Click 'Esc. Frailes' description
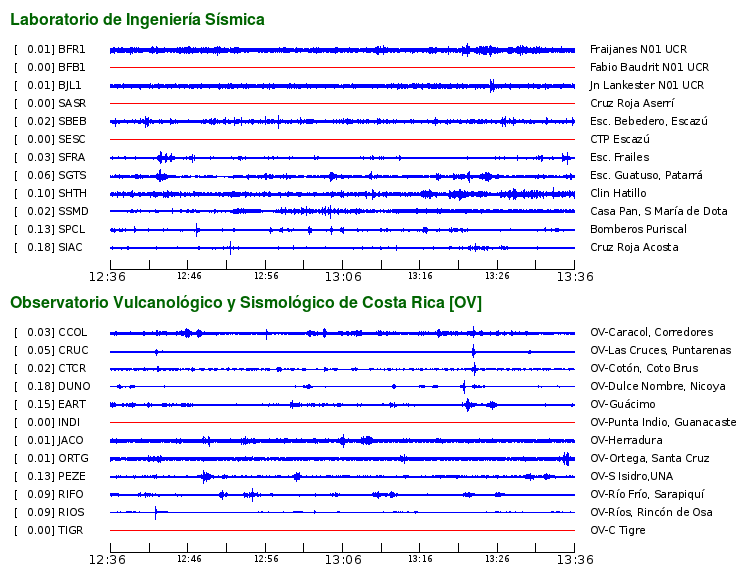The image size is (740, 566). [x=620, y=157]
